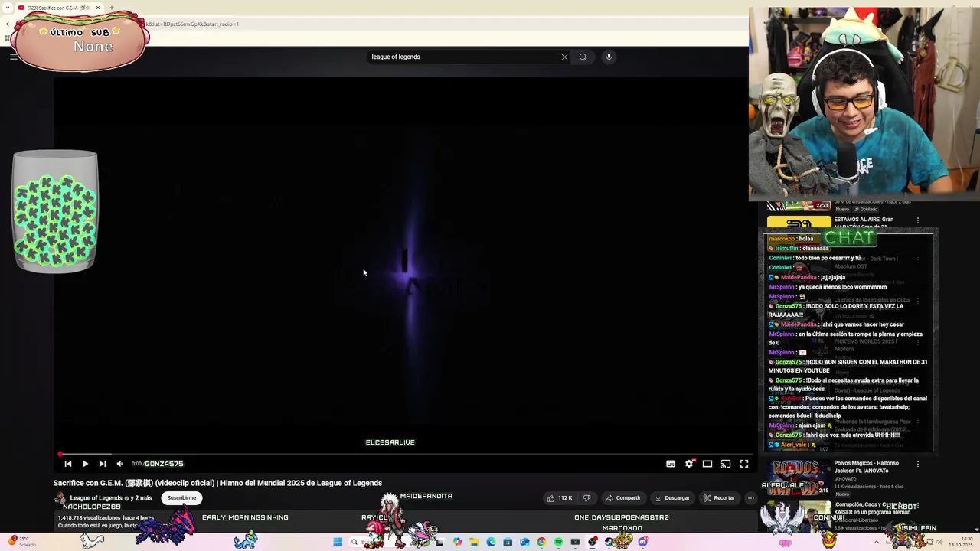
Task: Open Outlook from the taskbar
Action: pos(524,542)
